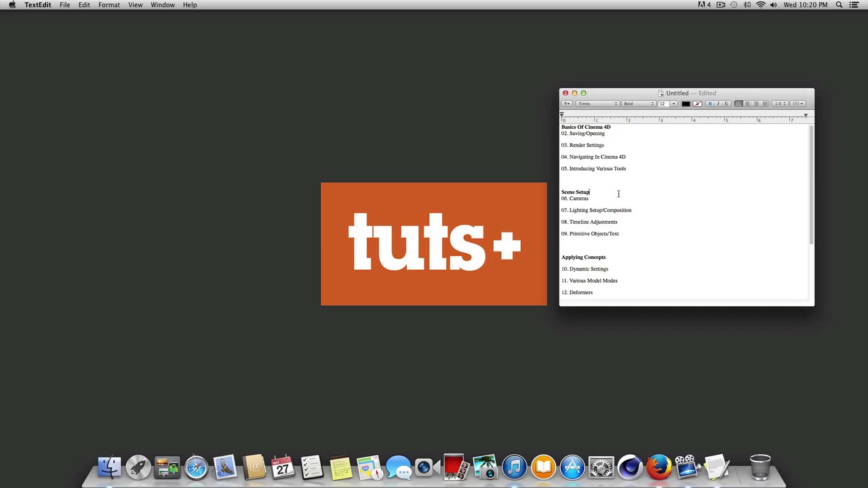
Task: Open the black text color swatch
Action: pos(686,104)
